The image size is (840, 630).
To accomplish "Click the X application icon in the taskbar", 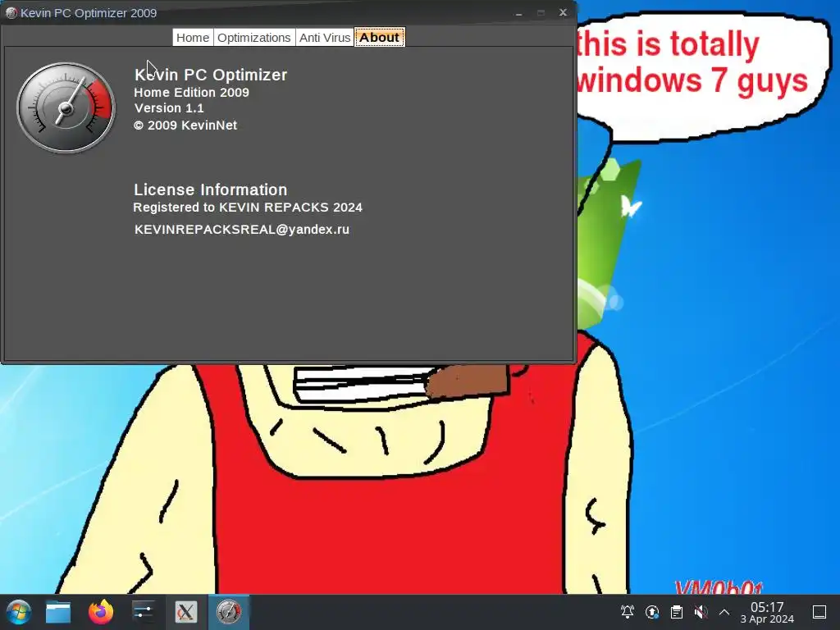I will tap(186, 612).
